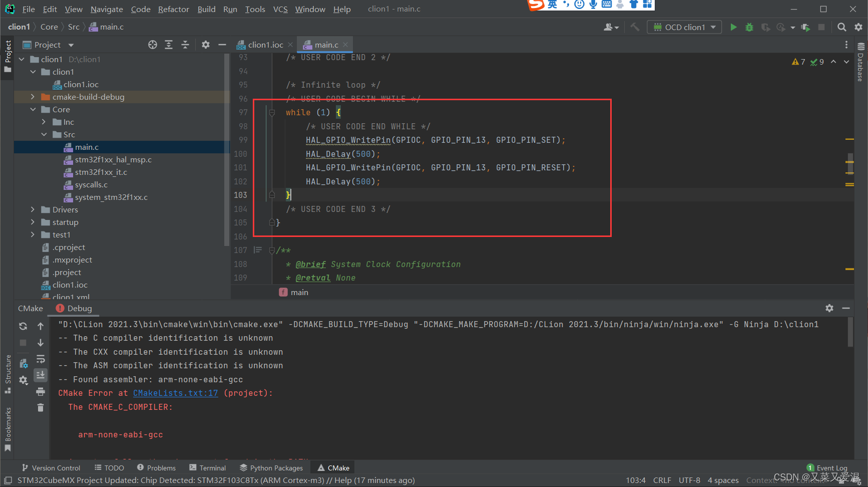This screenshot has height=487, width=868.
Task: Open Event Log
Action: pyautogui.click(x=827, y=468)
